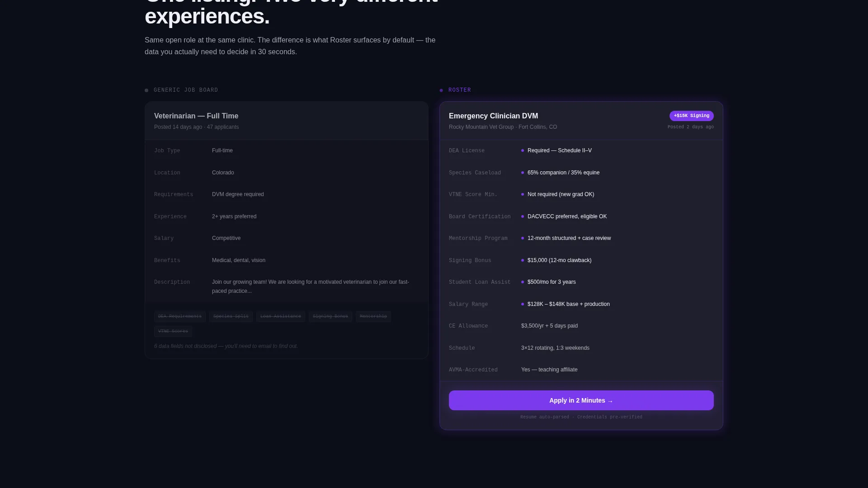Select the Mentorship crossed-out tag

pos(373,316)
